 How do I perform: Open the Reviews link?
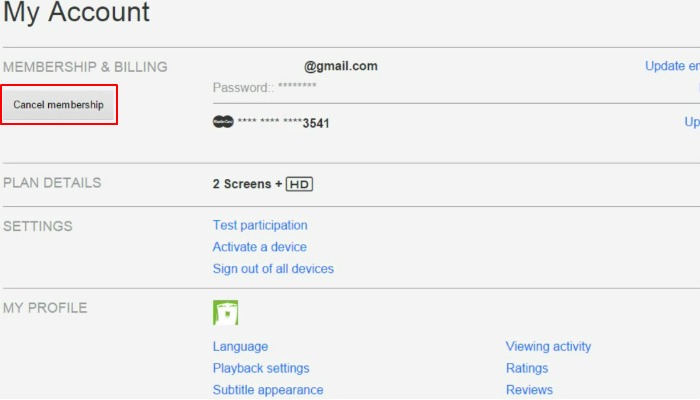(529, 390)
